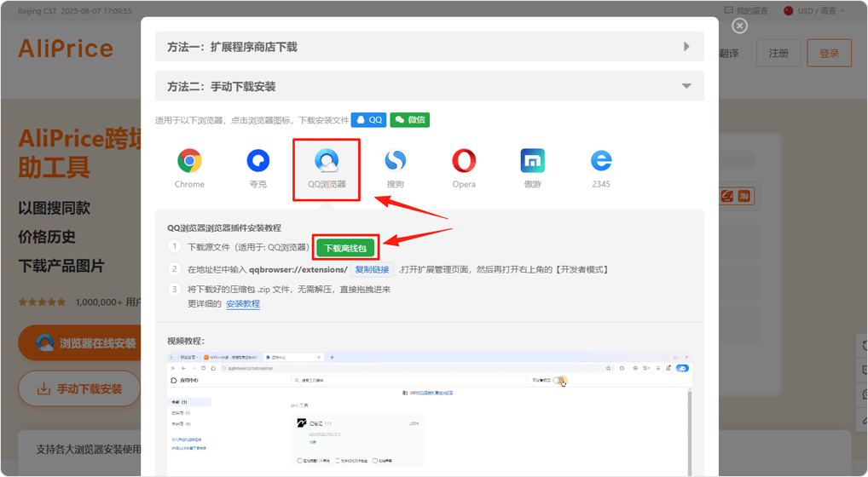Click the blue QQ contact button
Image resolution: width=868 pixels, height=477 pixels.
pyautogui.click(x=368, y=120)
